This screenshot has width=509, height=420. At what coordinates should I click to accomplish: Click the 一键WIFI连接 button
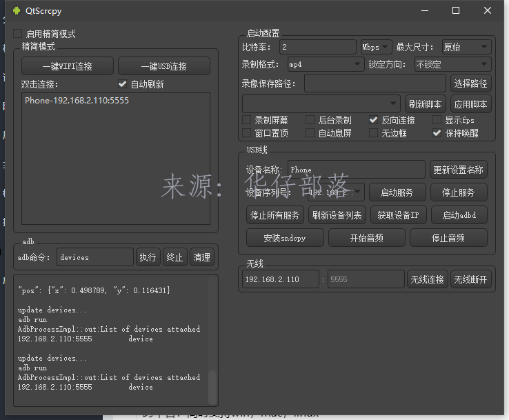68,66
